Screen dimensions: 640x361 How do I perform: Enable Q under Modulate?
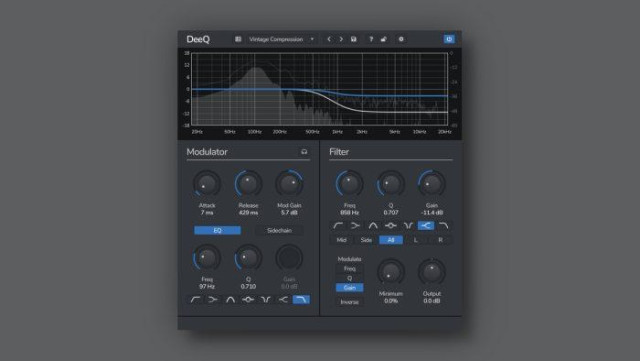349,278
